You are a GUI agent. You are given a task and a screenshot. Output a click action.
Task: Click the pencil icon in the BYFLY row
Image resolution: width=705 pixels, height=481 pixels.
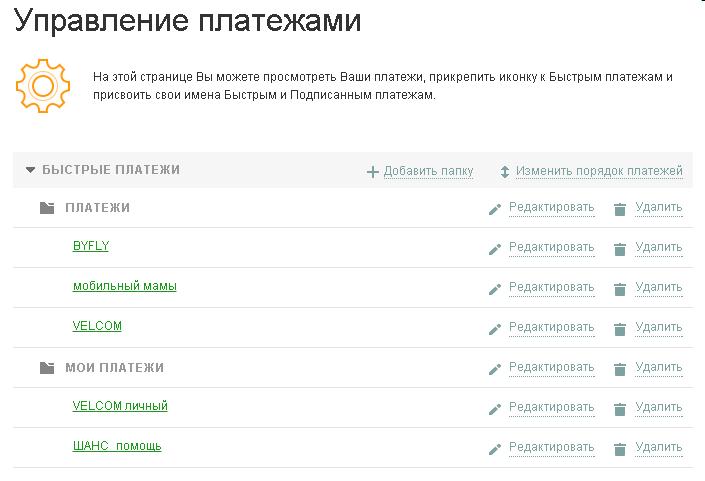click(494, 249)
